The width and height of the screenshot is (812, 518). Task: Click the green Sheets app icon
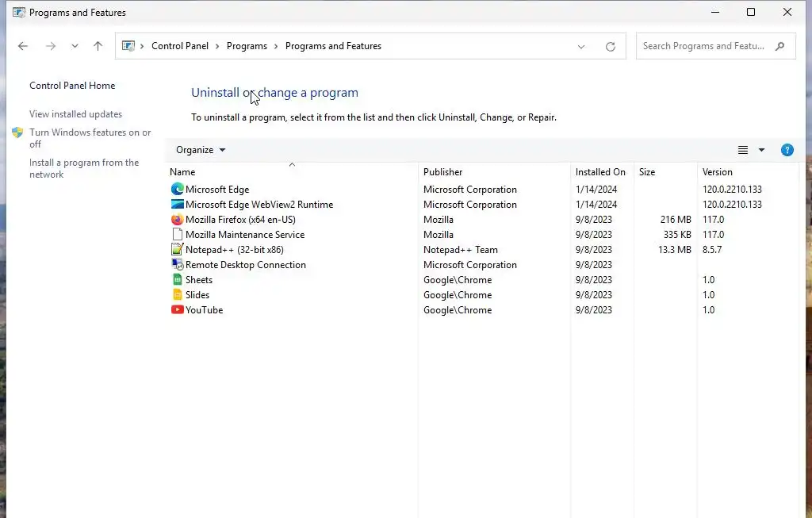point(177,280)
